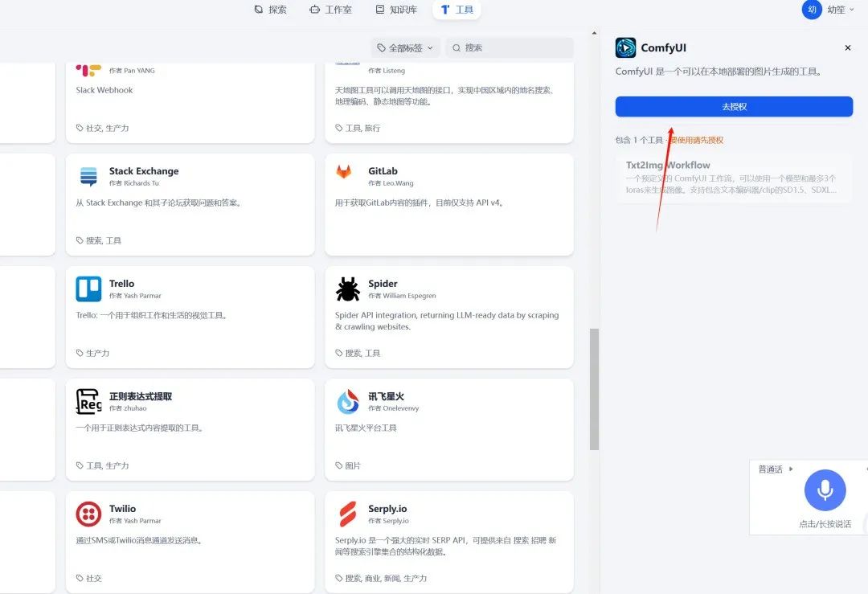Click the tag icon in 全部标签 filter

pyautogui.click(x=381, y=48)
